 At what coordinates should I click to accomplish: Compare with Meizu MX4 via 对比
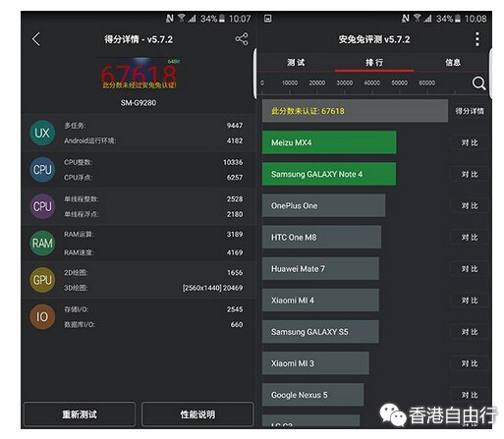470,142
